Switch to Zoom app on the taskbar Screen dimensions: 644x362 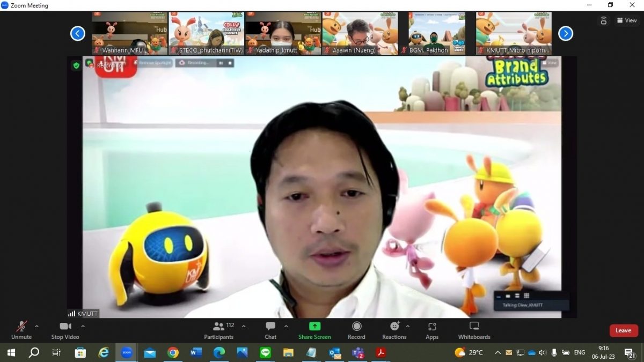(x=127, y=352)
